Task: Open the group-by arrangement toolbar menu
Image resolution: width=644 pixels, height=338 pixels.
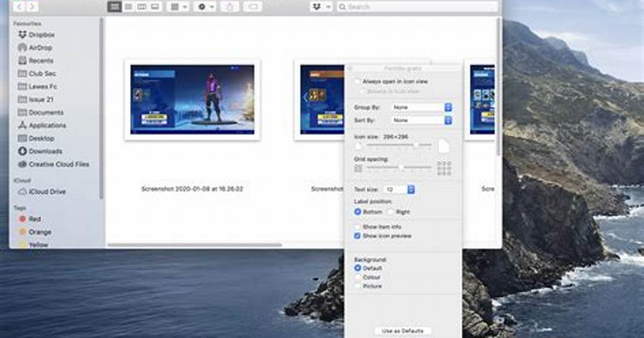Action: [x=179, y=6]
